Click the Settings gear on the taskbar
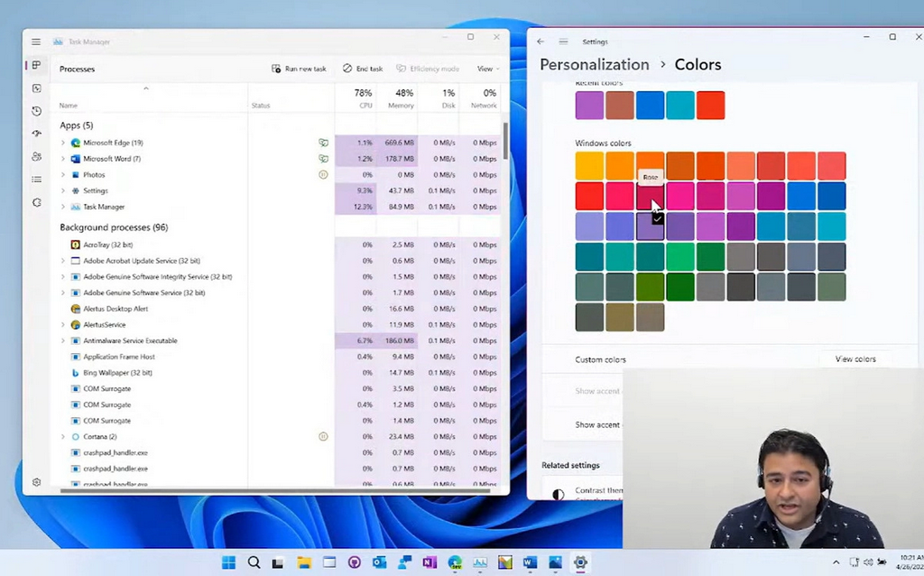The height and width of the screenshot is (576, 924). click(580, 562)
